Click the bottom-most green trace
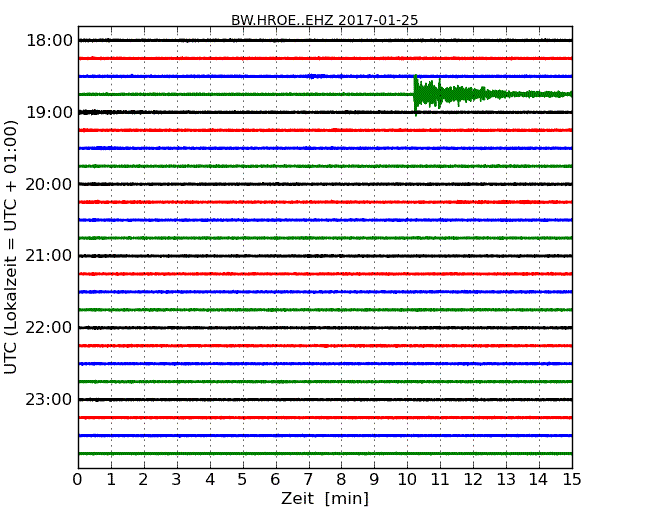The width and height of the screenshot is (650, 520). coord(325,453)
